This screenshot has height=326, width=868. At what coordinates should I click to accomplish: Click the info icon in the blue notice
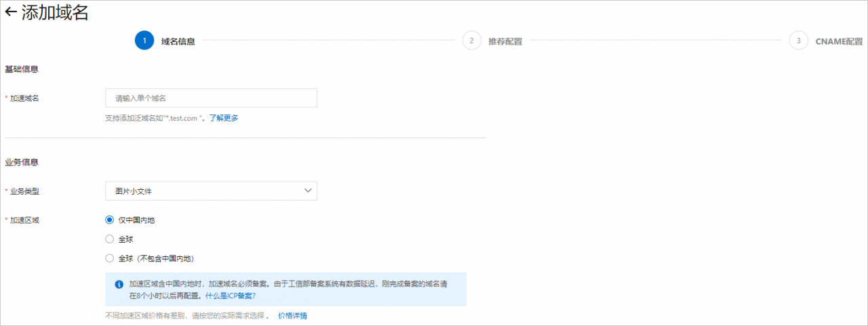pos(119,285)
